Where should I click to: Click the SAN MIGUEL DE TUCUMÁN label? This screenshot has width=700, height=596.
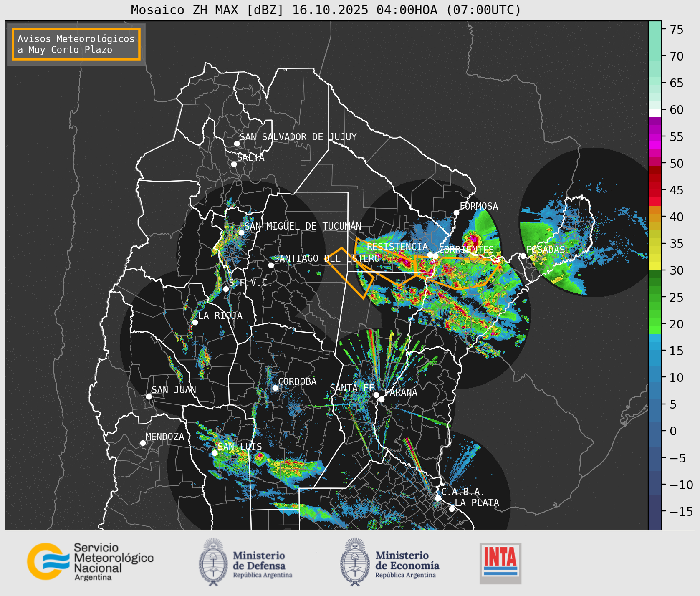click(303, 226)
